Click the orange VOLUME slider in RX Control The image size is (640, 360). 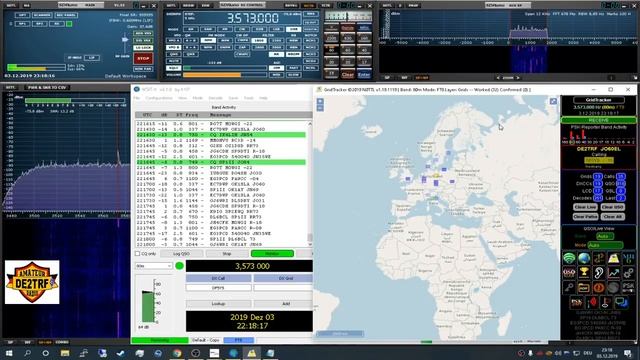tap(224, 75)
